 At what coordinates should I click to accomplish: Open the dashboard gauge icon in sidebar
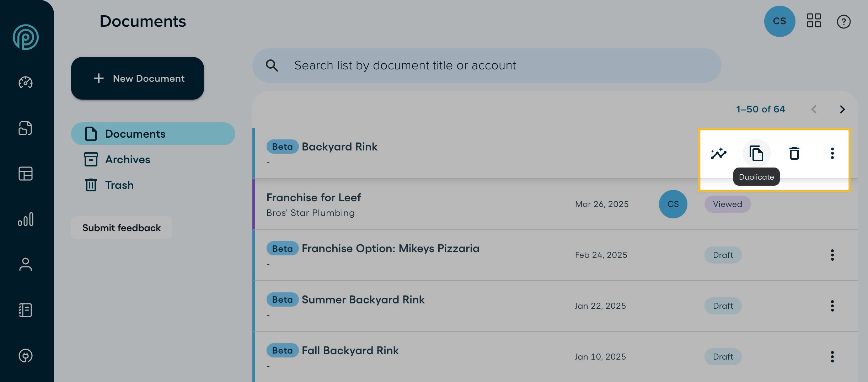coord(26,83)
